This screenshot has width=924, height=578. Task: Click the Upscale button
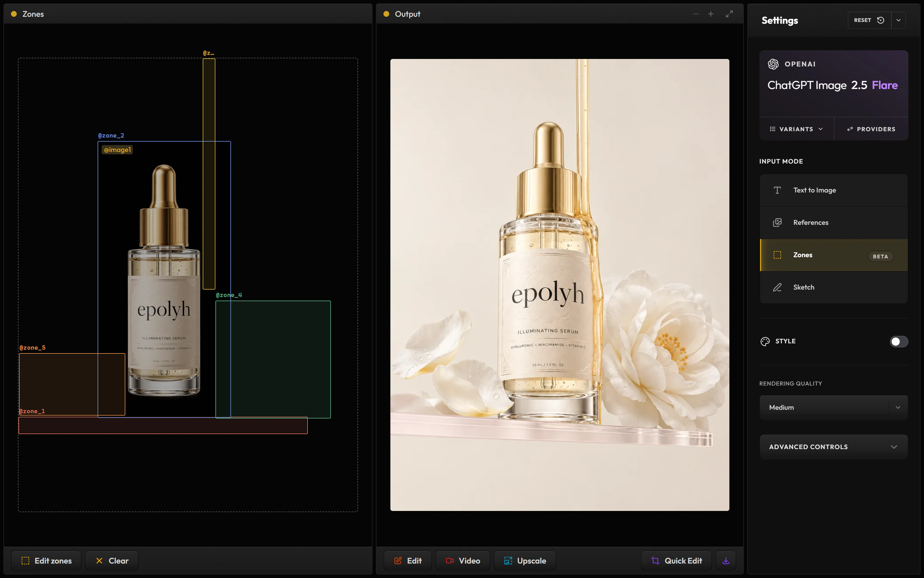click(x=525, y=561)
